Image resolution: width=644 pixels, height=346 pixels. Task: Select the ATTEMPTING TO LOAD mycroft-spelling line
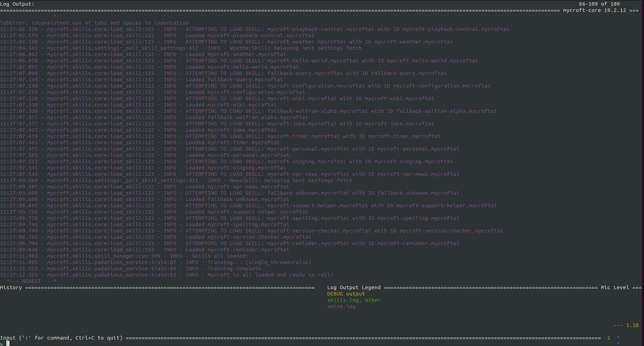coord(230,218)
